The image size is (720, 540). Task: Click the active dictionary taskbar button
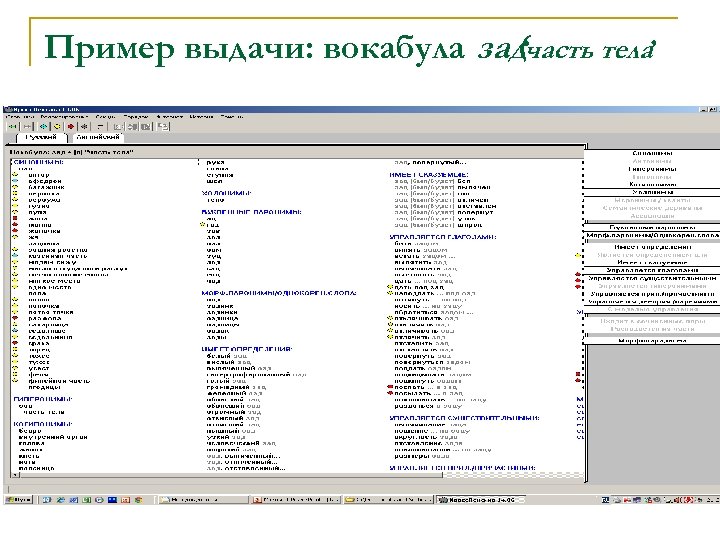click(x=479, y=500)
